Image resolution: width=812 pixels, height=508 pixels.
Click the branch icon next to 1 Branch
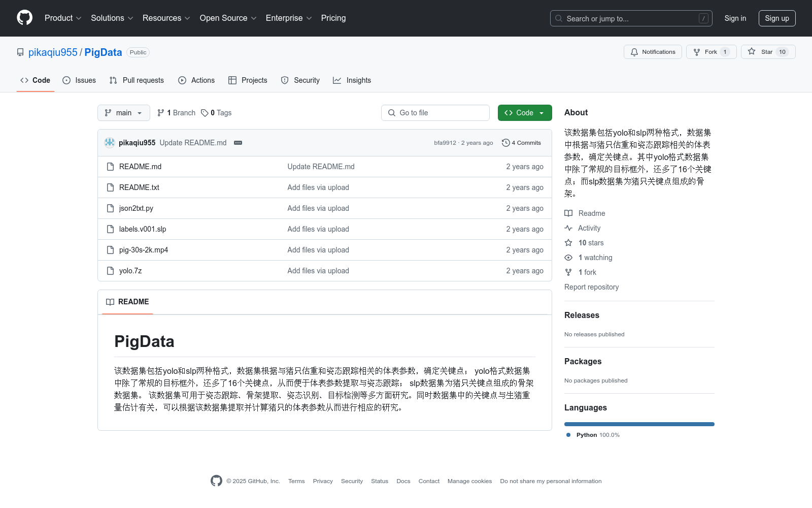[x=161, y=113]
